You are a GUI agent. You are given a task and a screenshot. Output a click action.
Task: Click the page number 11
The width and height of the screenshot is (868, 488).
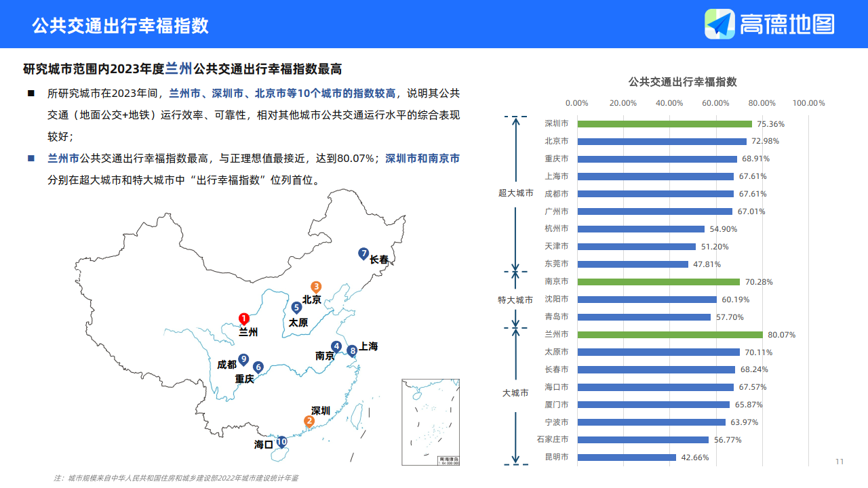(840, 462)
